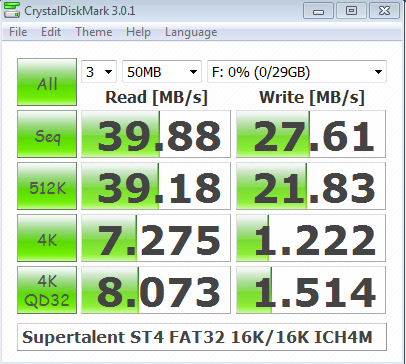The width and height of the screenshot is (406, 364).
Task: Open the Help menu
Action: click(138, 32)
